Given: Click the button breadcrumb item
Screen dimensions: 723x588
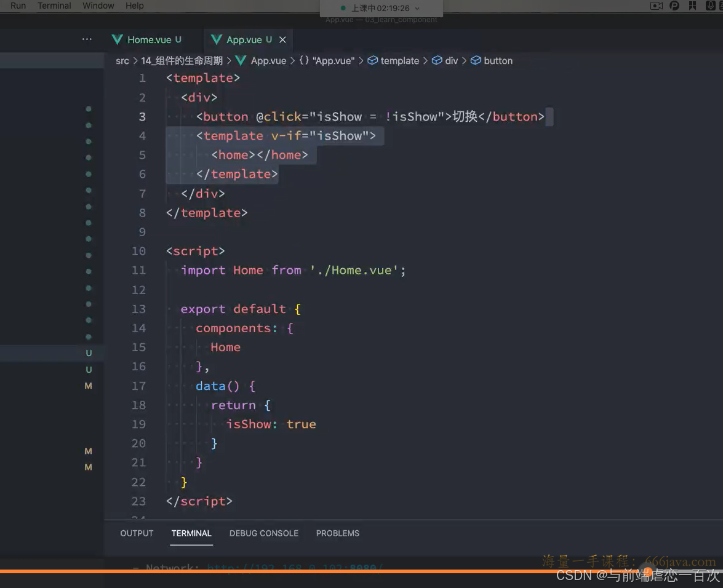Looking at the screenshot, I should (498, 61).
